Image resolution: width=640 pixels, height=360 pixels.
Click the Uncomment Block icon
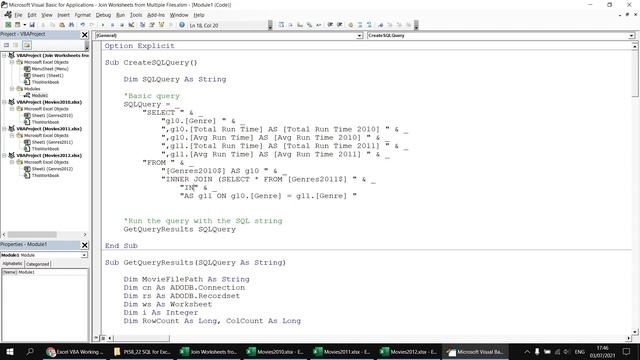369,25
